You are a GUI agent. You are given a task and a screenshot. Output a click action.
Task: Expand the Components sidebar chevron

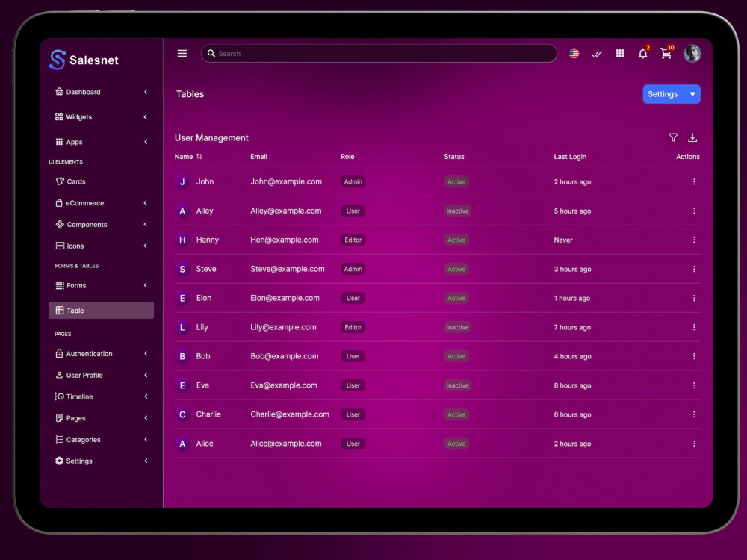146,224
